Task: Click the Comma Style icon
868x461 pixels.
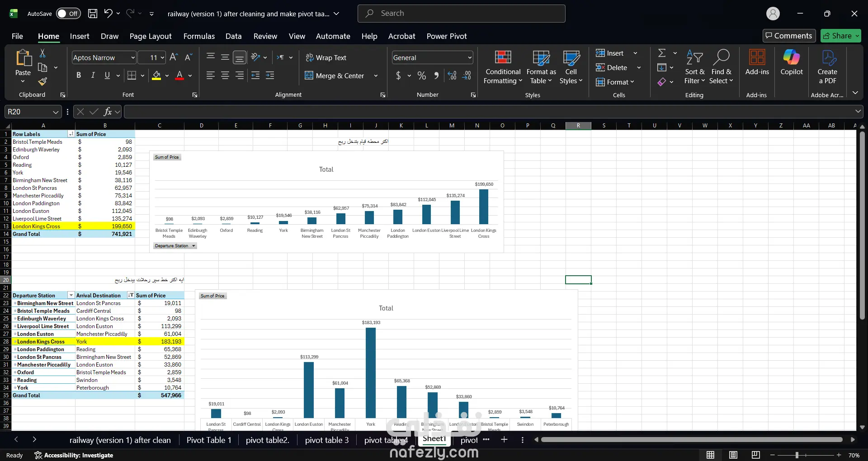Action: [436, 75]
